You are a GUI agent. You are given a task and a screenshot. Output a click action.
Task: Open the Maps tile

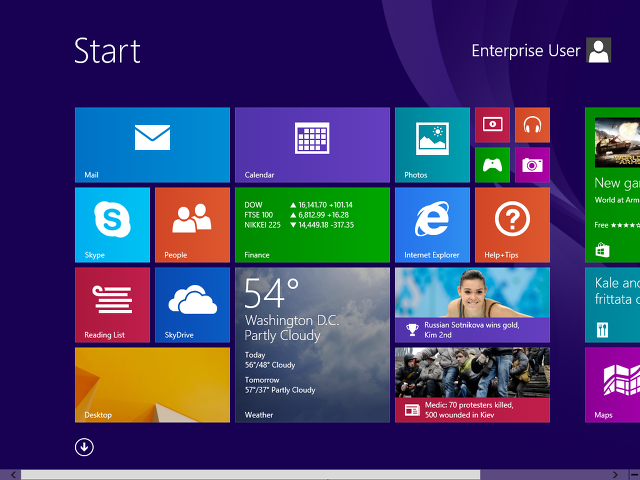(612, 385)
